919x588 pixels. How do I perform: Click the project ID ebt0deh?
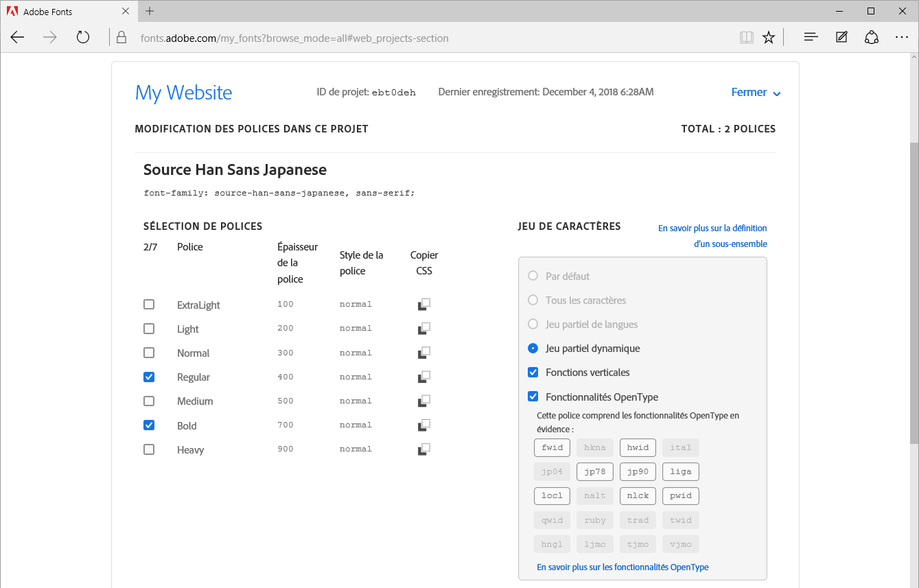(x=393, y=93)
